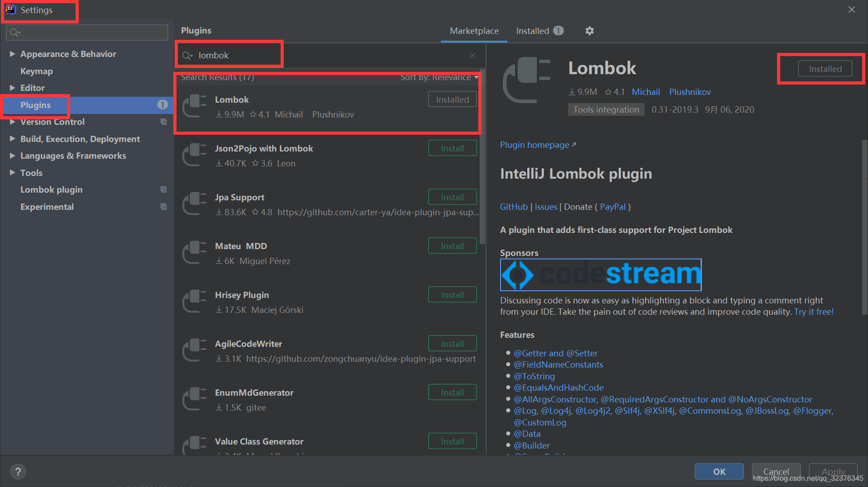Open the @Data feature link
Screen dimensions: 868x487
(x=527, y=434)
